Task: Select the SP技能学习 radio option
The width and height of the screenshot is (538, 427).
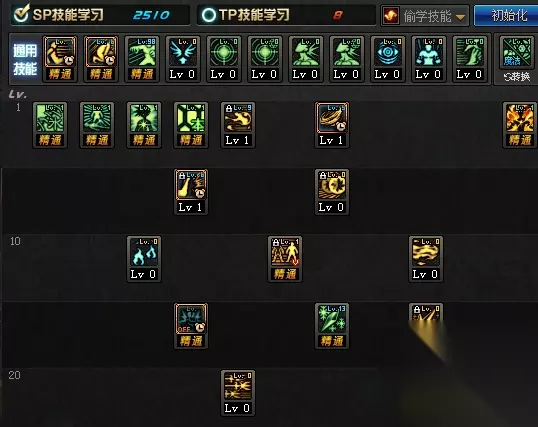Action: click(x=21, y=14)
